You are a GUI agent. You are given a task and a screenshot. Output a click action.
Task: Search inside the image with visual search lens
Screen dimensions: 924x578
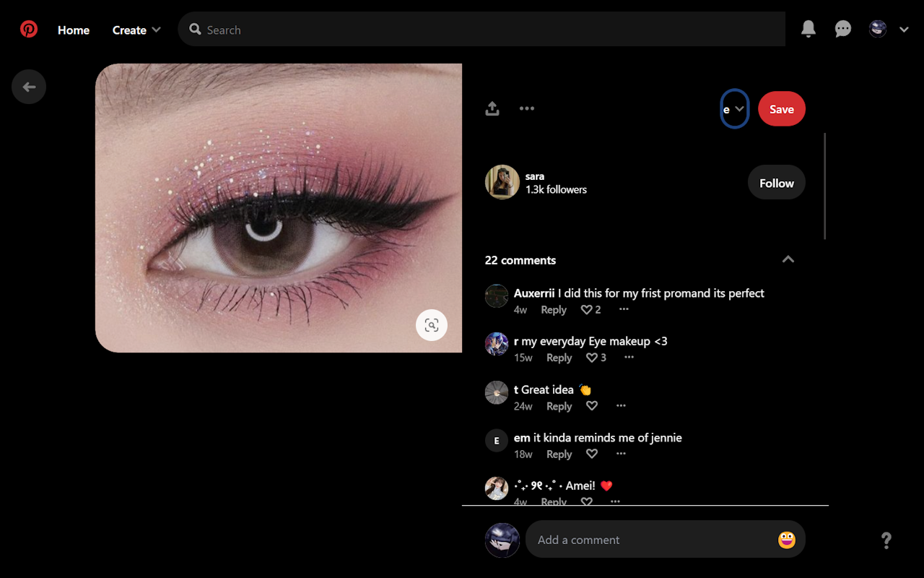(431, 325)
